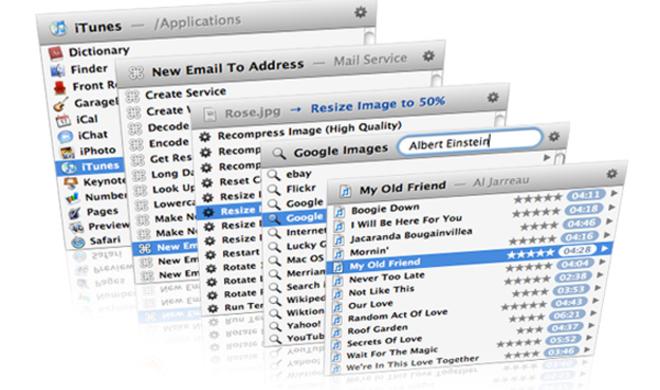This screenshot has height=390, width=660.
Task: Click the magnifier icon next to Google Images title
Action: click(279, 154)
